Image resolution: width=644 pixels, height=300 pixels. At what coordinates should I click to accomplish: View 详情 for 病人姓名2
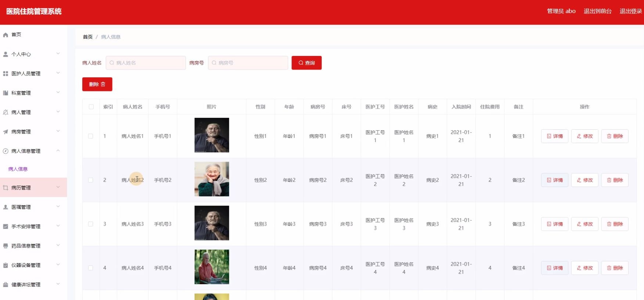click(555, 180)
